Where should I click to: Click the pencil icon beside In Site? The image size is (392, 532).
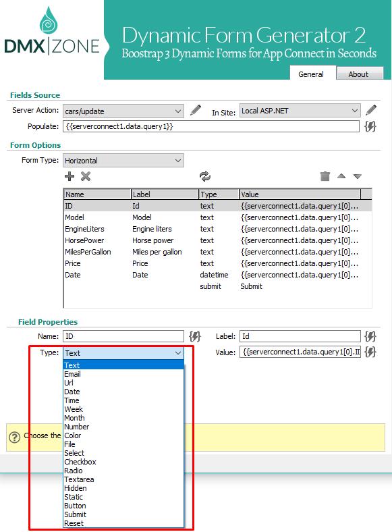pyautogui.click(x=371, y=110)
